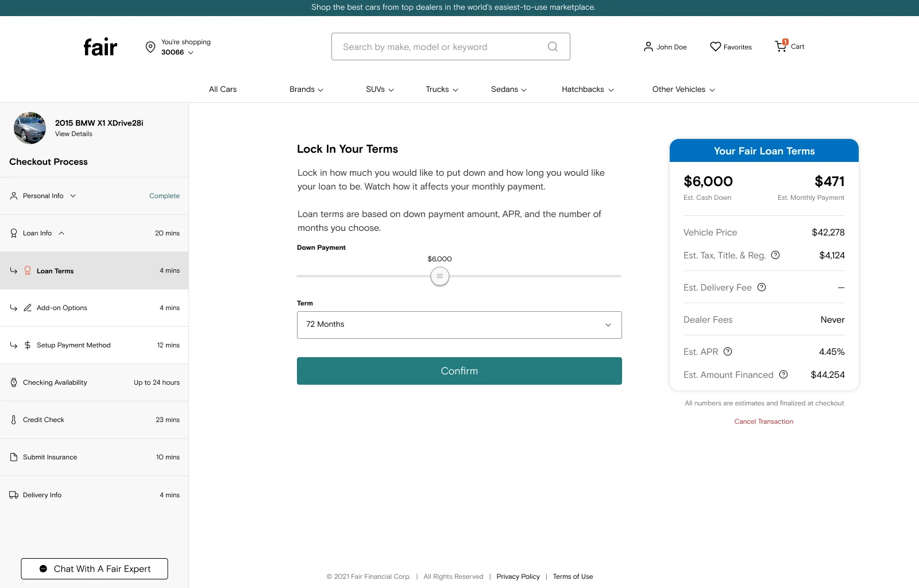The height and width of the screenshot is (588, 919).
Task: Click the fair logo
Action: (x=101, y=47)
